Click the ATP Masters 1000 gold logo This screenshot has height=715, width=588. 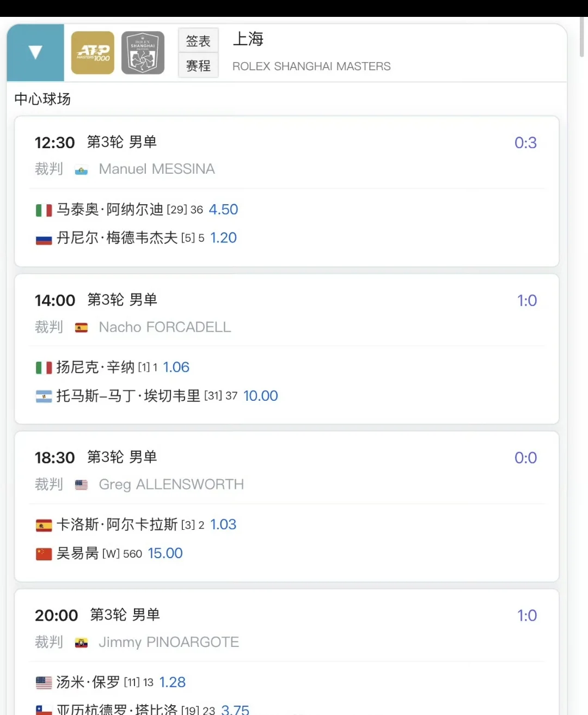click(x=93, y=53)
